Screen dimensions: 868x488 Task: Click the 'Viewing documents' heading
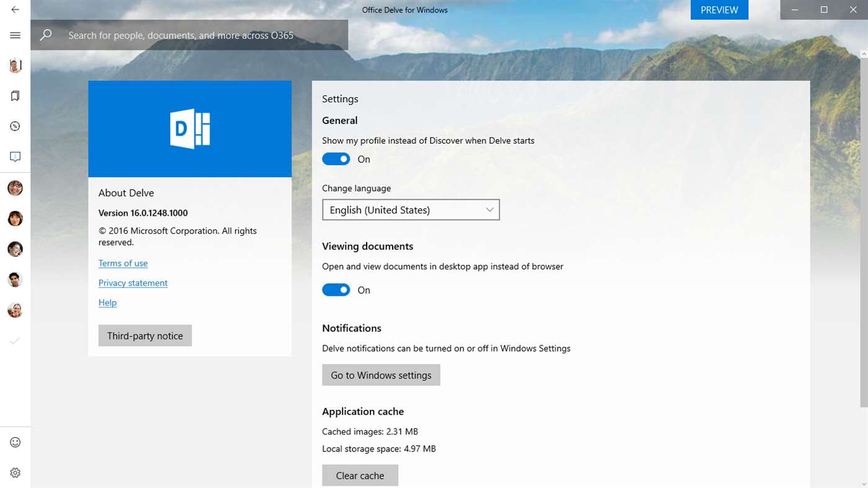click(367, 246)
